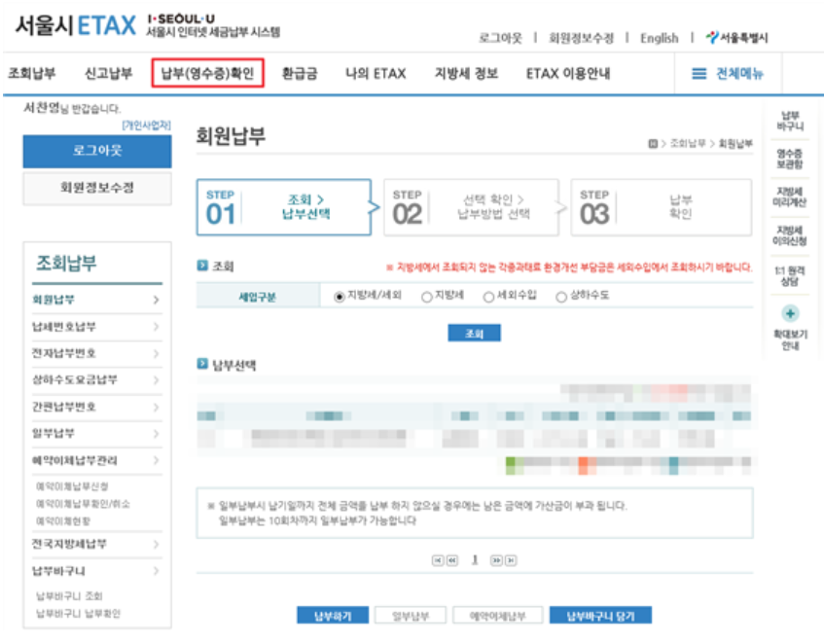Screen dimensions: 824x644
Task: Open the 나의 ETAX top menu
Action: point(376,73)
